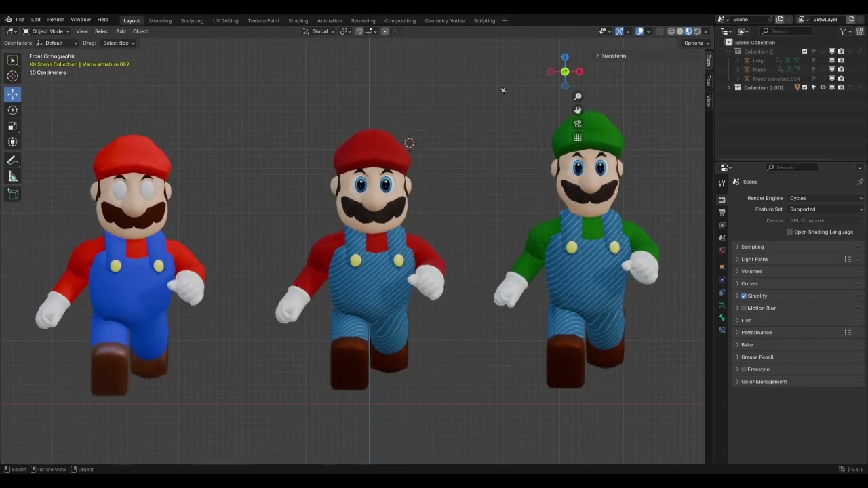Open the View Layer properties tab
Screen dimensions: 868x488
click(x=722, y=225)
